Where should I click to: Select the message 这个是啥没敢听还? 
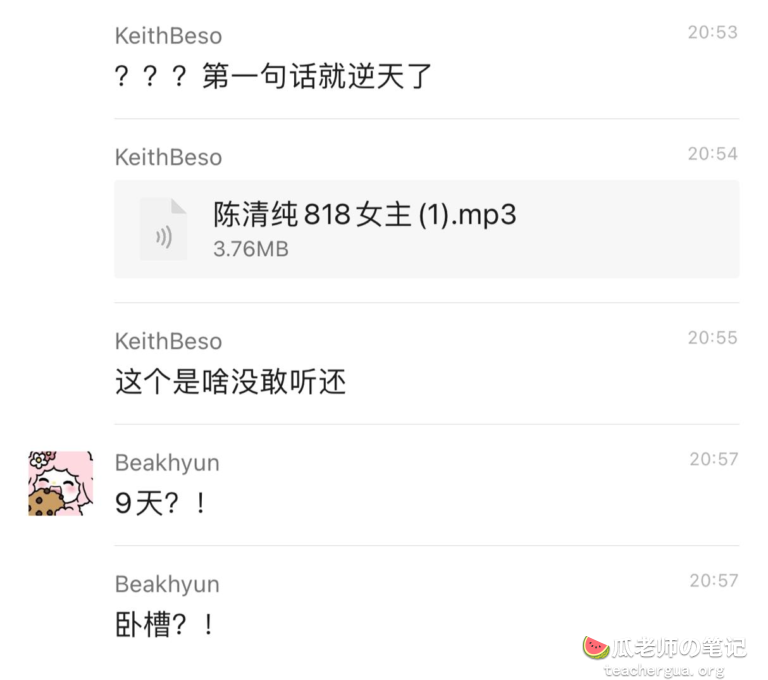pyautogui.click(x=230, y=382)
